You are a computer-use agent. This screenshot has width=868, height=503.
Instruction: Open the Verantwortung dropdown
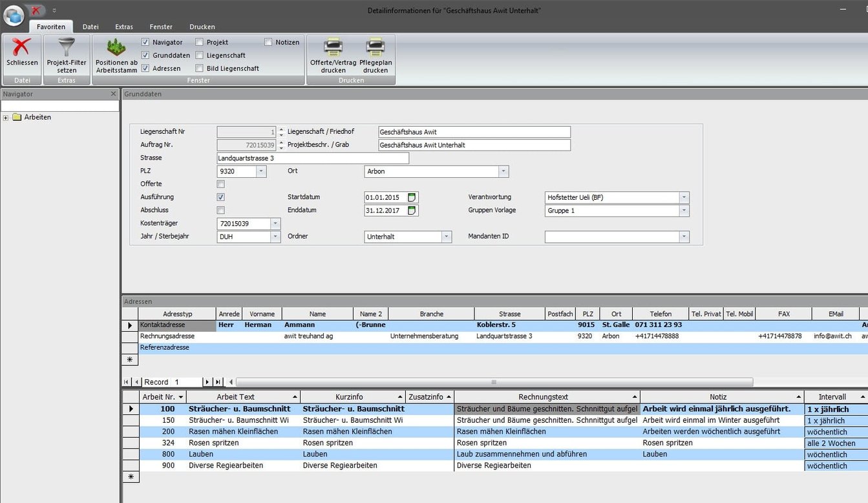(x=684, y=197)
